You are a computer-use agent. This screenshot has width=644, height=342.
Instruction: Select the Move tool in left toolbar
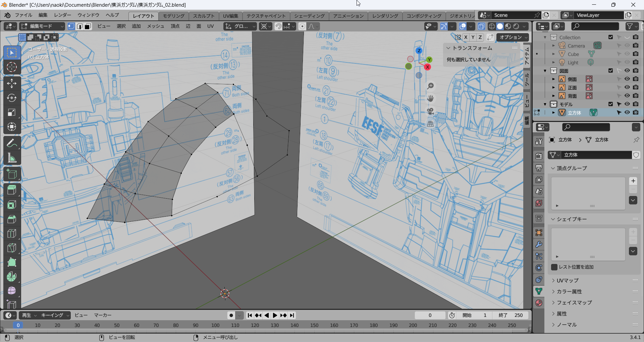click(x=12, y=83)
